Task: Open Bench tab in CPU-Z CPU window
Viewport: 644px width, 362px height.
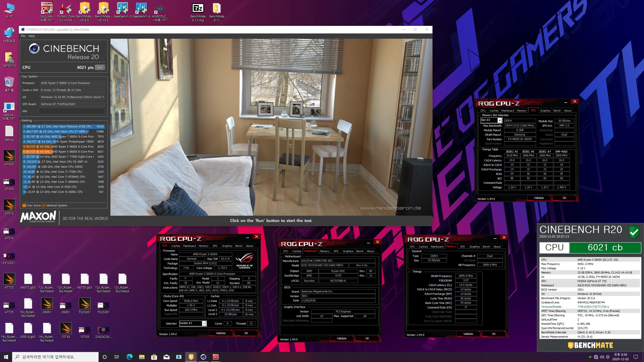Action: [x=239, y=246]
